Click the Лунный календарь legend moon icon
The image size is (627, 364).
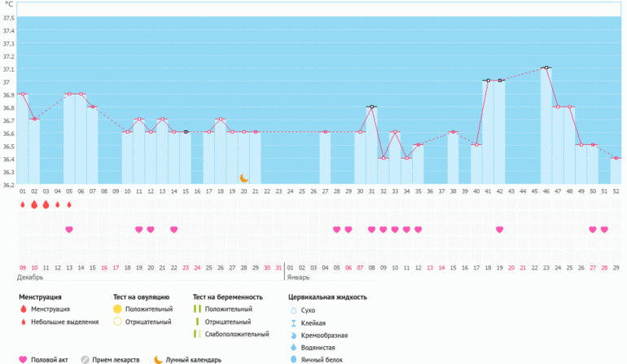159,359
